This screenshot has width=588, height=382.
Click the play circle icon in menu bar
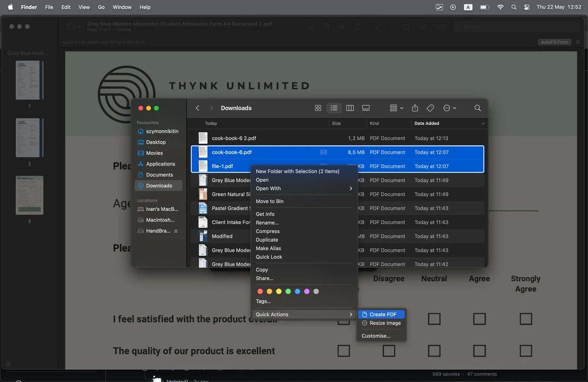453,7
